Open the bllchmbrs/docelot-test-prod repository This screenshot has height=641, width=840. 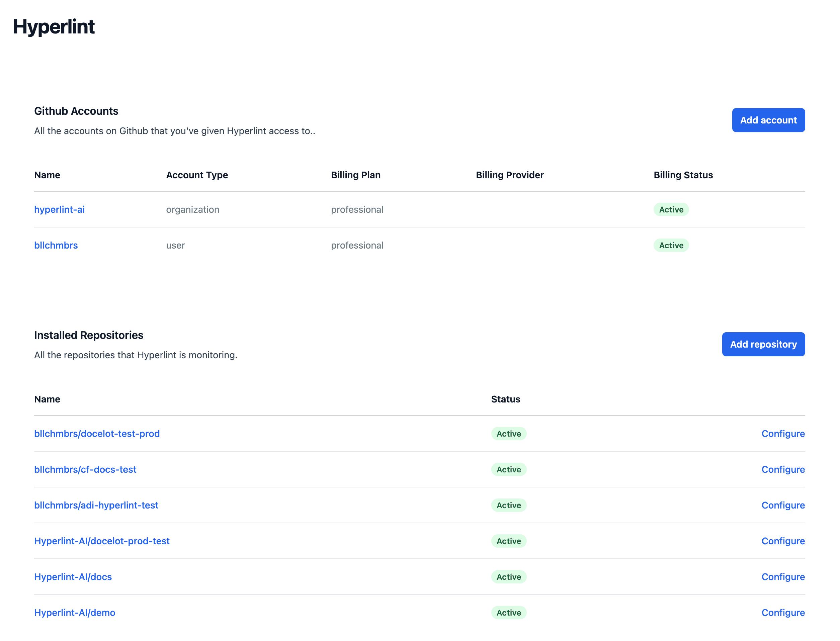pos(97,434)
